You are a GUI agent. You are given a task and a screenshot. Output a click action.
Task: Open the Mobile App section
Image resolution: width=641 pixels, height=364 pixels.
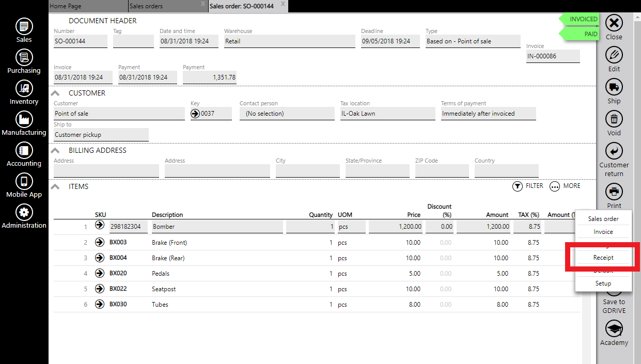tap(24, 181)
